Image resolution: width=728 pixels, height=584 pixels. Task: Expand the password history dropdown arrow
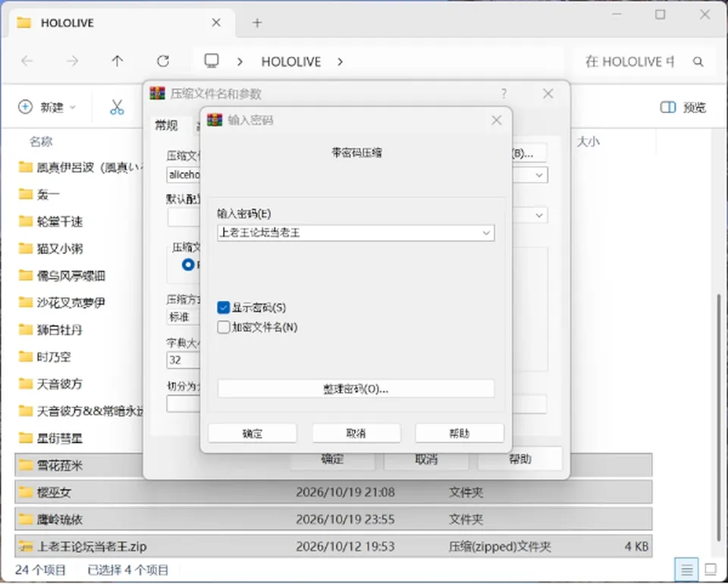[x=486, y=233]
